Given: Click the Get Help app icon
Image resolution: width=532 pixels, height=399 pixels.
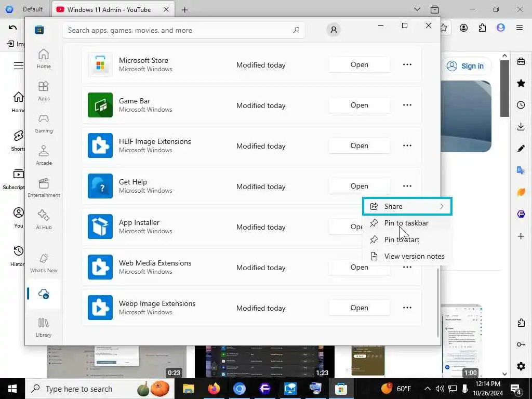Looking at the screenshot, I should point(100,186).
